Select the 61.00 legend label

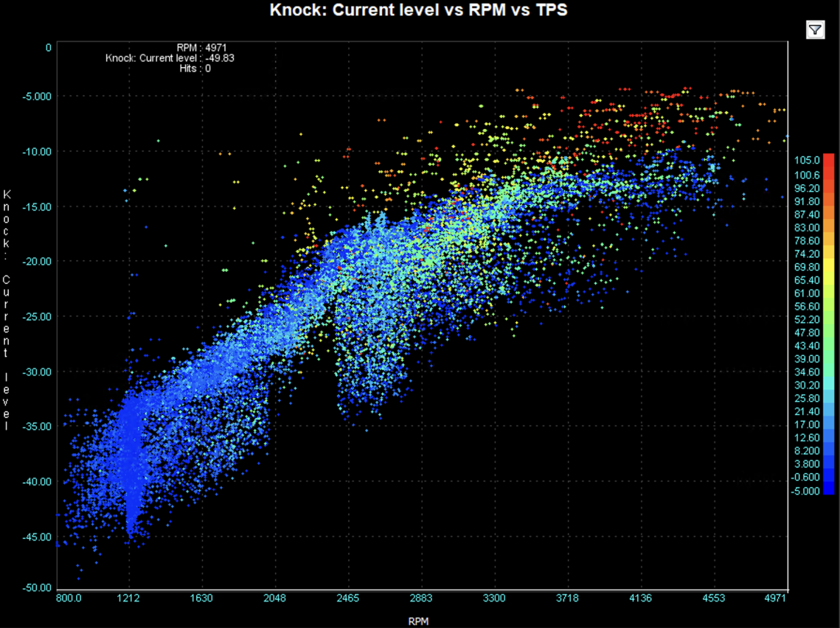click(808, 293)
